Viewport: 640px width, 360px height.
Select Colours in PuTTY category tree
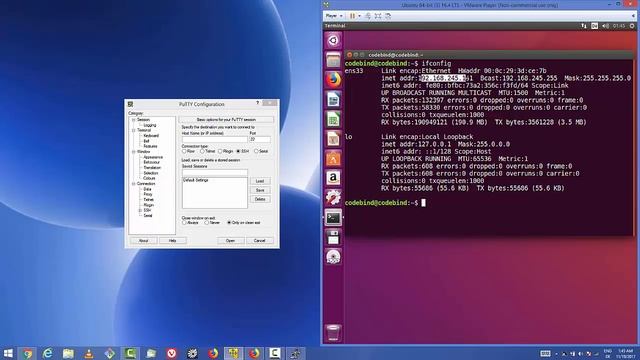[x=149, y=178]
